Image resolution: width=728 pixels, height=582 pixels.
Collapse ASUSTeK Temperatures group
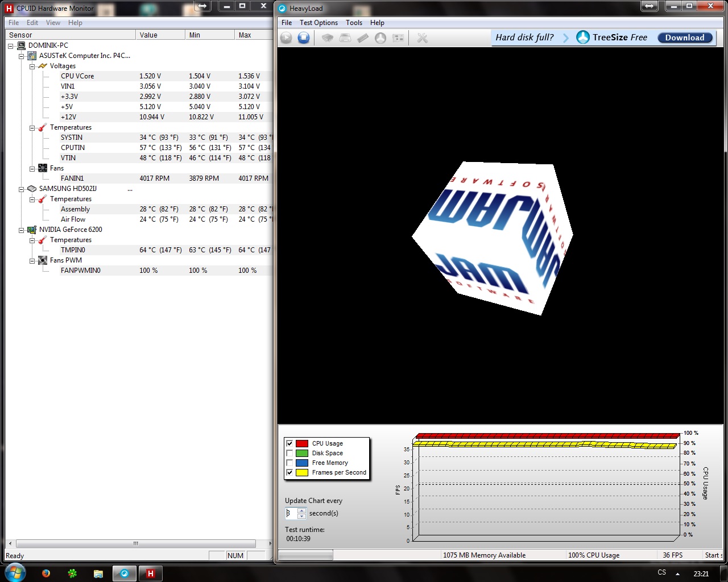tap(32, 127)
